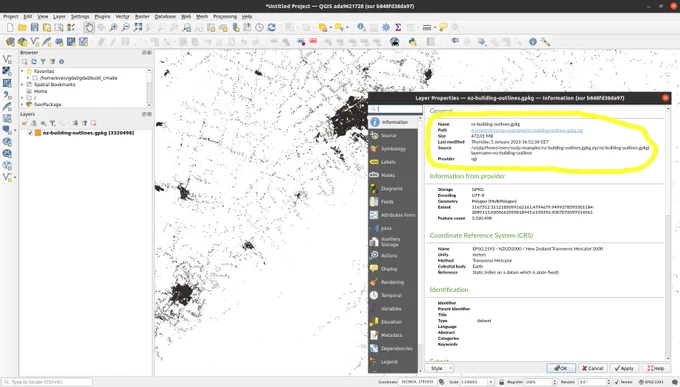The height and width of the screenshot is (387, 680).
Task: Click the Zoom In magnifier icon
Action: tap(113, 27)
